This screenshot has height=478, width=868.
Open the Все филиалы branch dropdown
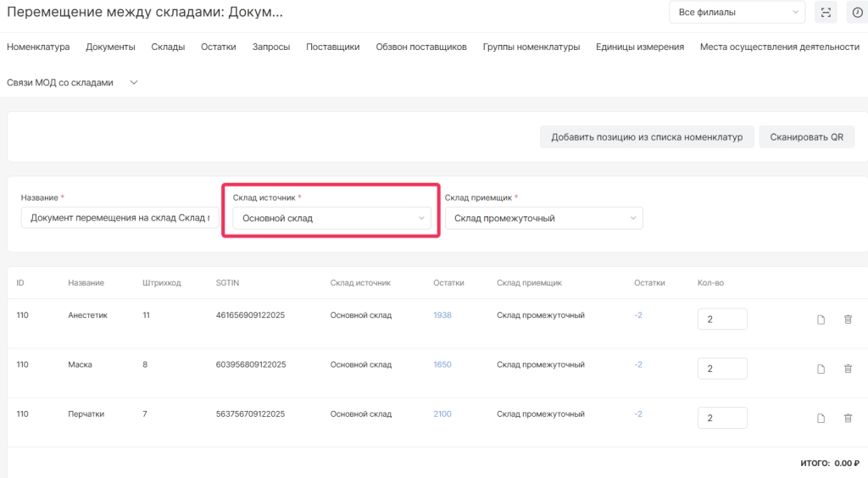click(x=736, y=13)
